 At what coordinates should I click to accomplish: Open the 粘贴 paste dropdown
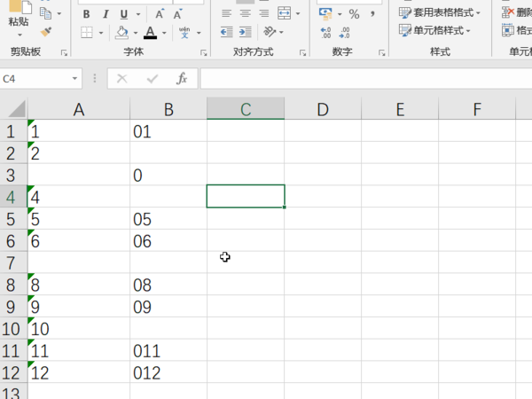click(20, 35)
